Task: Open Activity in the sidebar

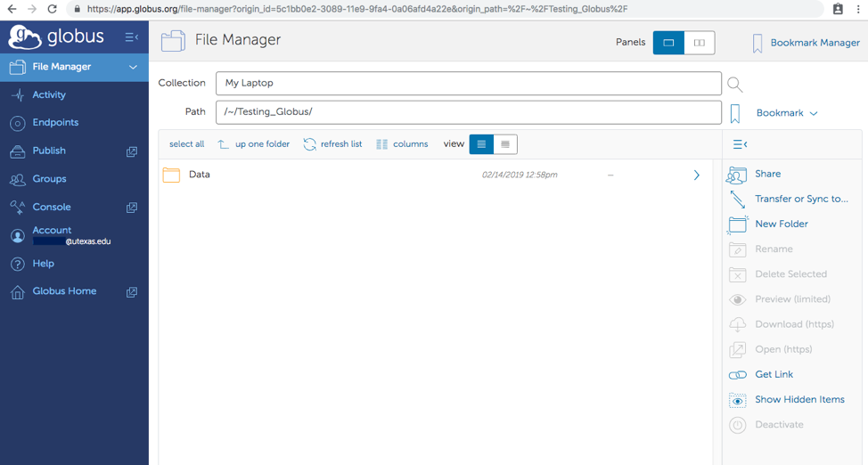Action: click(49, 94)
